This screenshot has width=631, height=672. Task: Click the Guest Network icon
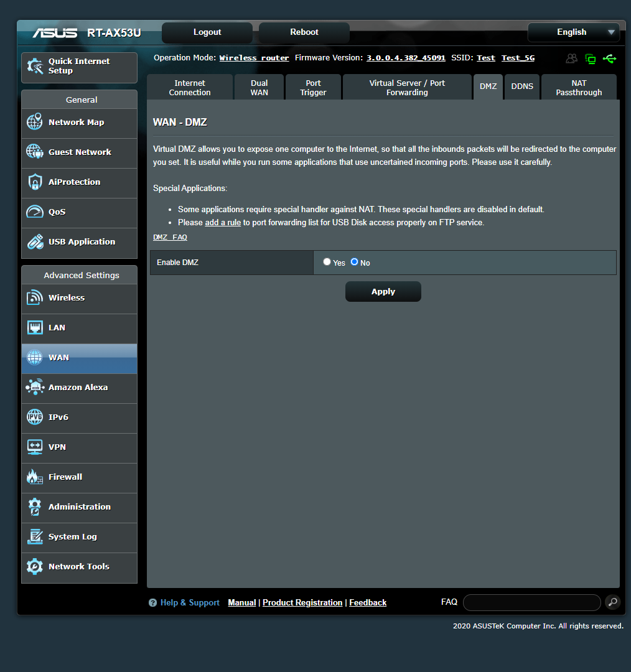[35, 152]
